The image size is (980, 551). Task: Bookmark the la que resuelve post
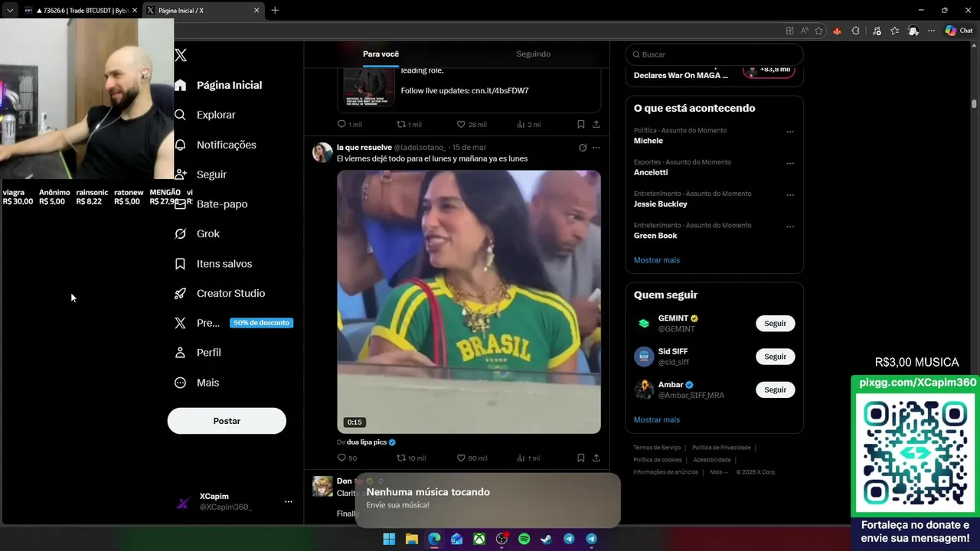click(x=581, y=458)
